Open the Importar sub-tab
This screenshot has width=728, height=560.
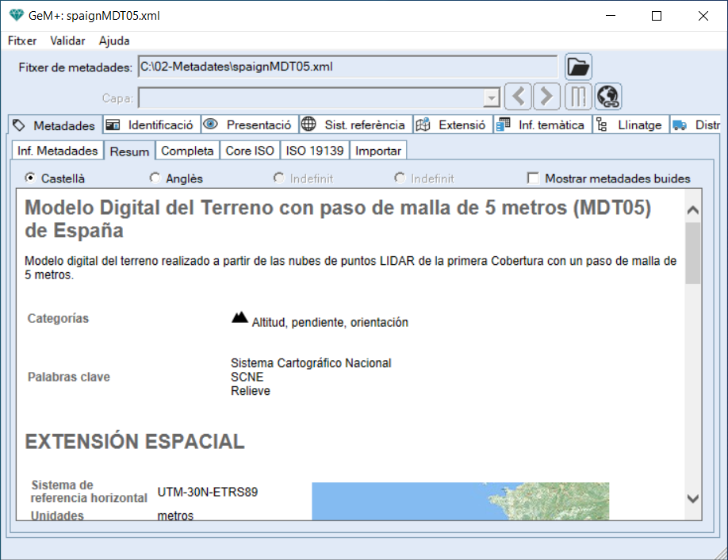click(378, 151)
